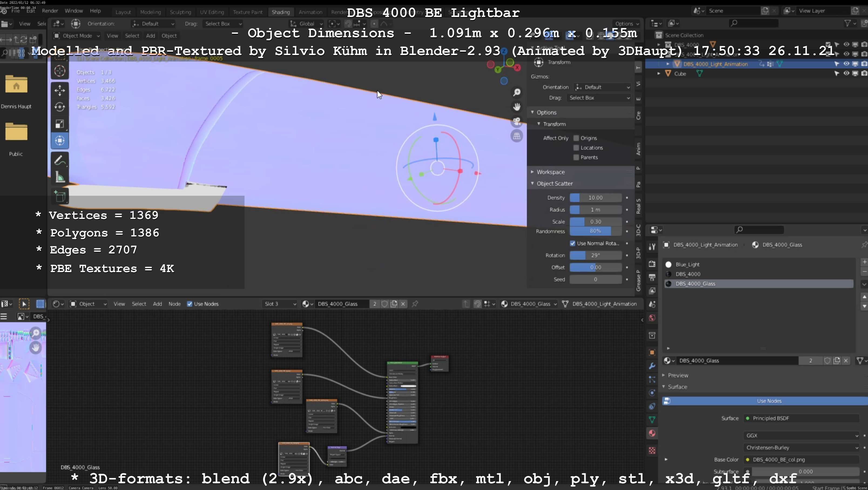Open the Render properties tab icon
Image resolution: width=868 pixels, height=490 pixels.
tap(652, 264)
